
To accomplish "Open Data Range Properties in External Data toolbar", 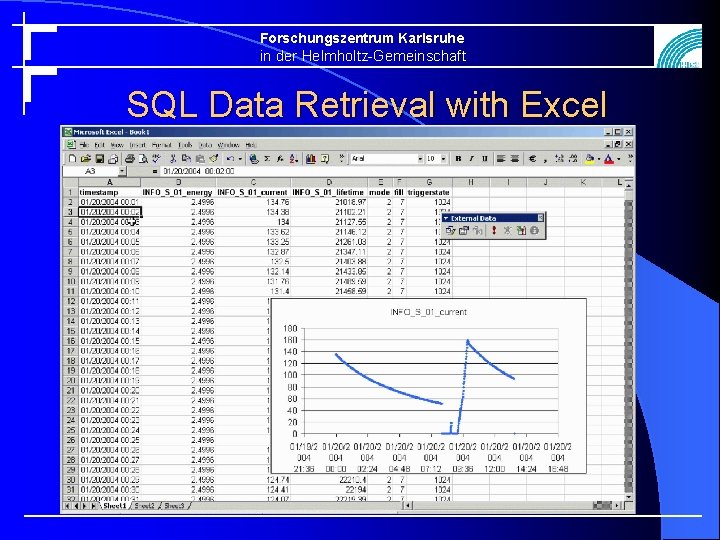I will 464,231.
